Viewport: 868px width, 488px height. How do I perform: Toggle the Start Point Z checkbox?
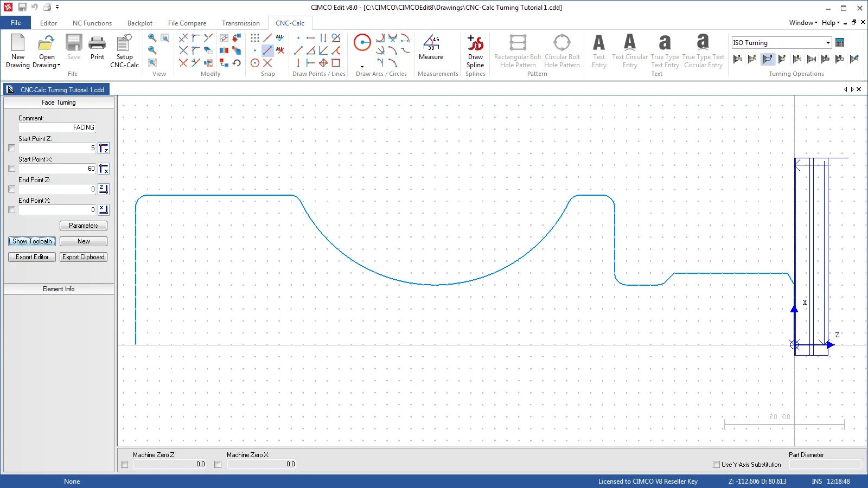point(12,148)
